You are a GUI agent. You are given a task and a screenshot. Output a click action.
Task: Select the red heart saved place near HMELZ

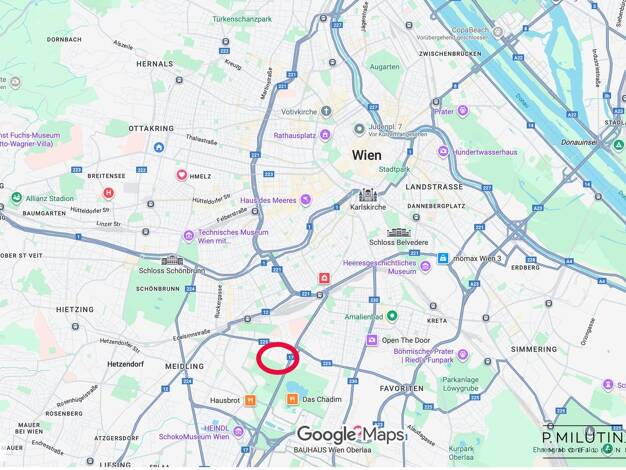182,175
